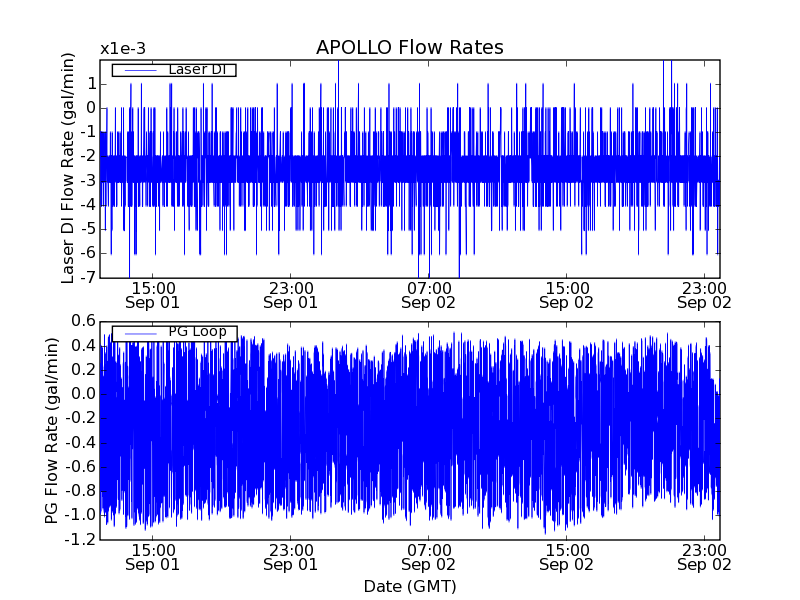Select the PG Loop legend entry
Screen dimensions: 800x600
tap(174, 333)
